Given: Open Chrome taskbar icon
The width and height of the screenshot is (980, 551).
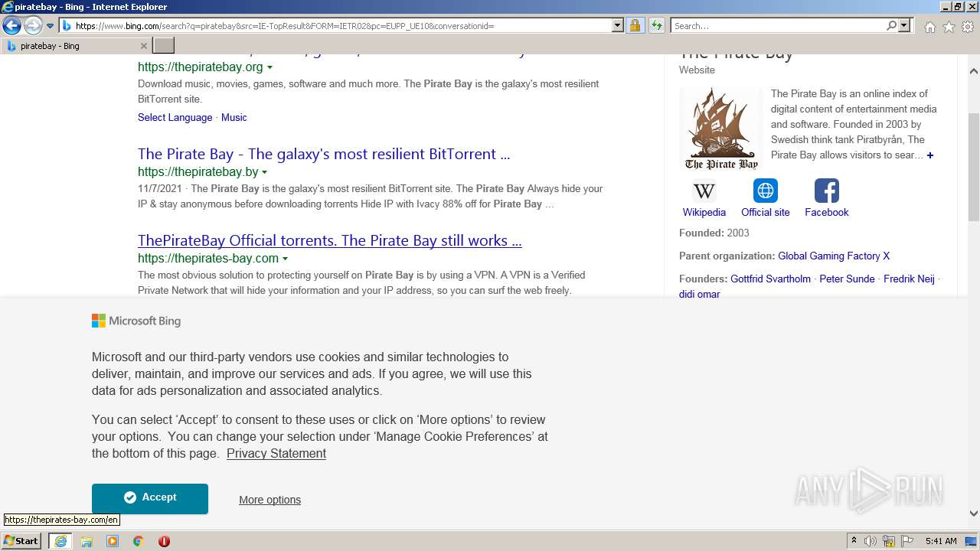Looking at the screenshot, I should (x=138, y=541).
